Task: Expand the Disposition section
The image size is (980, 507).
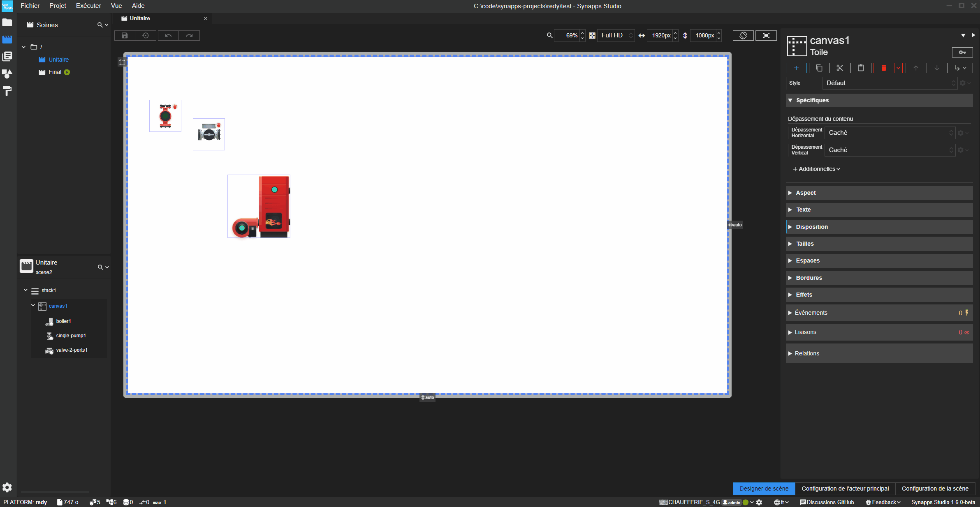Action: (x=811, y=227)
